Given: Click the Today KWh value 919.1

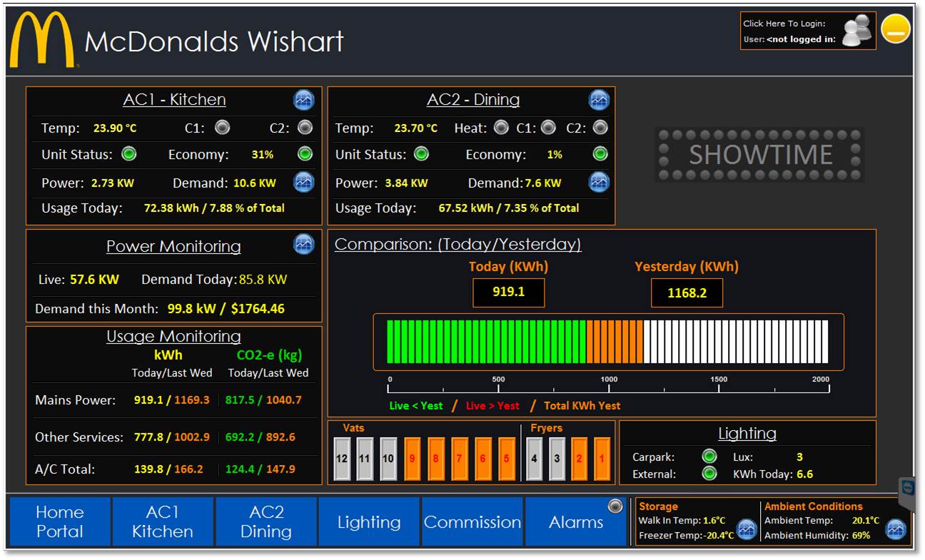Looking at the screenshot, I should click(509, 292).
